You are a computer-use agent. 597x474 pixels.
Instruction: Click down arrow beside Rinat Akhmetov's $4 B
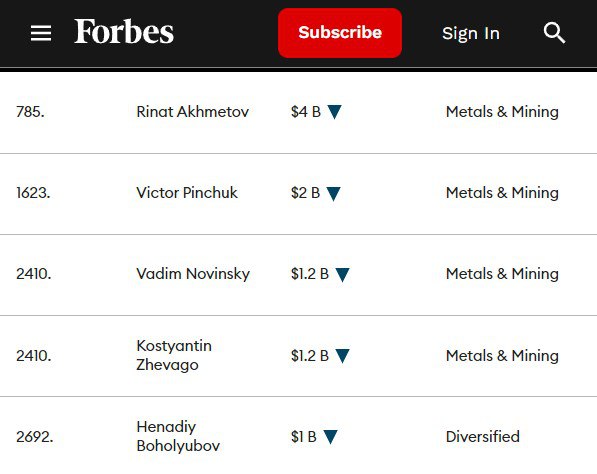[x=335, y=112]
